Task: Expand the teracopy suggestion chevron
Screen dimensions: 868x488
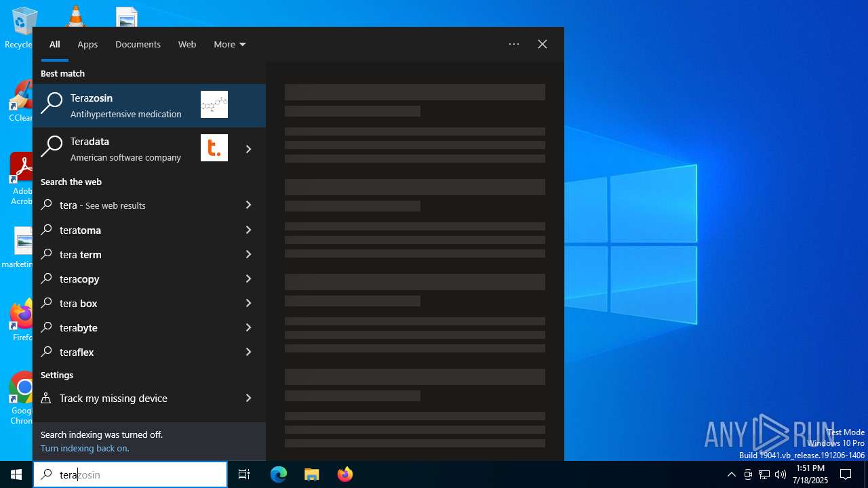Action: point(249,279)
